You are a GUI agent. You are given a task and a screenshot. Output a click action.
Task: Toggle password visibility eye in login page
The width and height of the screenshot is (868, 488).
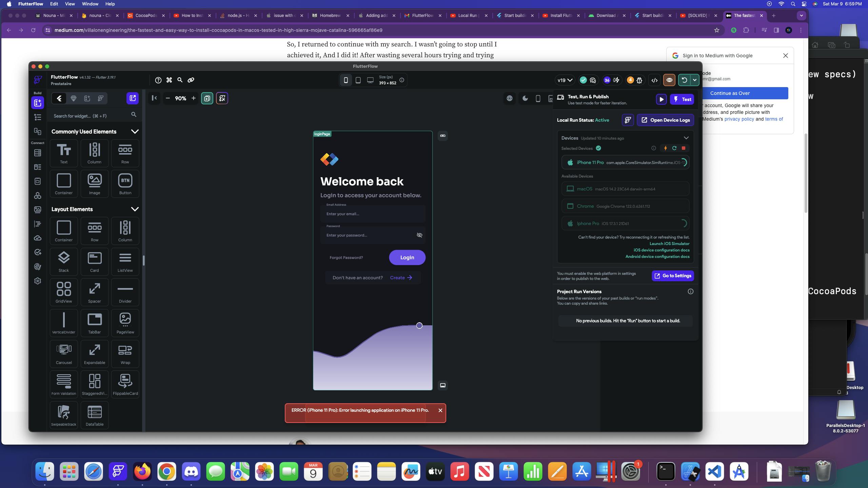tap(419, 235)
